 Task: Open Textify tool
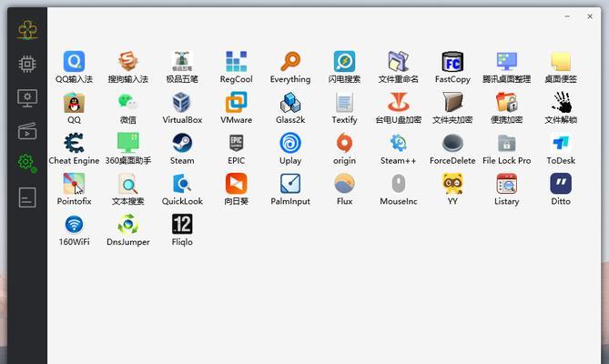tap(344, 102)
